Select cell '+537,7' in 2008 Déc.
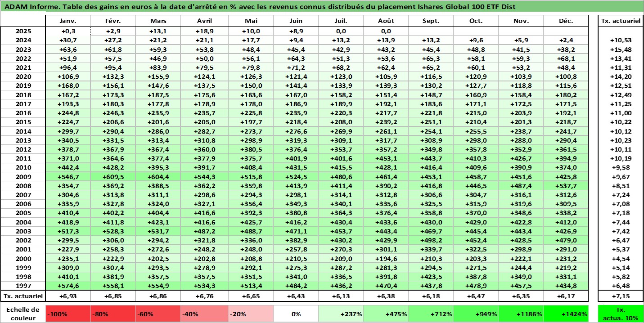 (566, 186)
